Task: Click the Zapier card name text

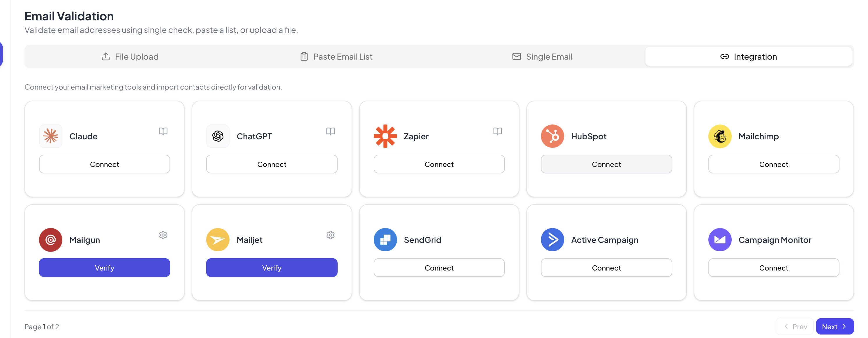Action: (x=416, y=136)
